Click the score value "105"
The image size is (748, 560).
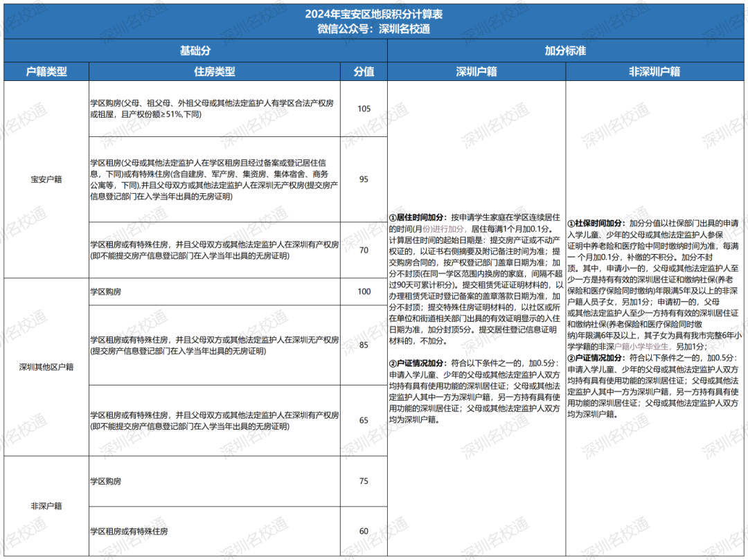364,109
